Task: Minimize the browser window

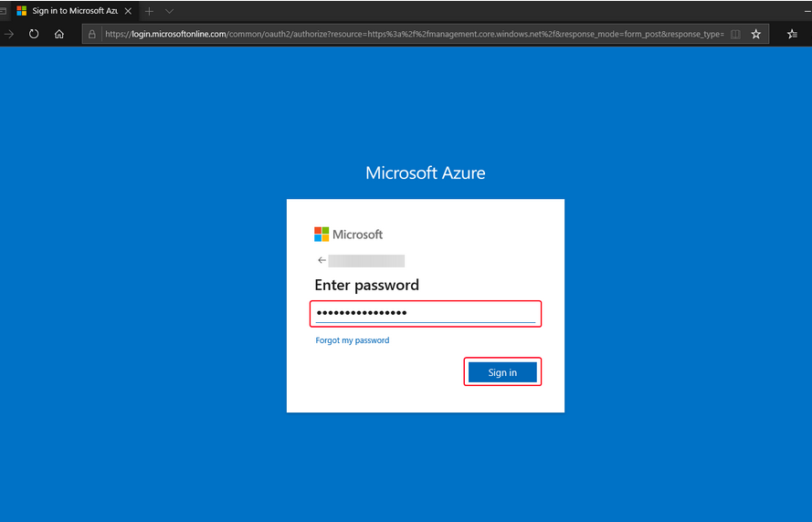Action: coord(807,11)
